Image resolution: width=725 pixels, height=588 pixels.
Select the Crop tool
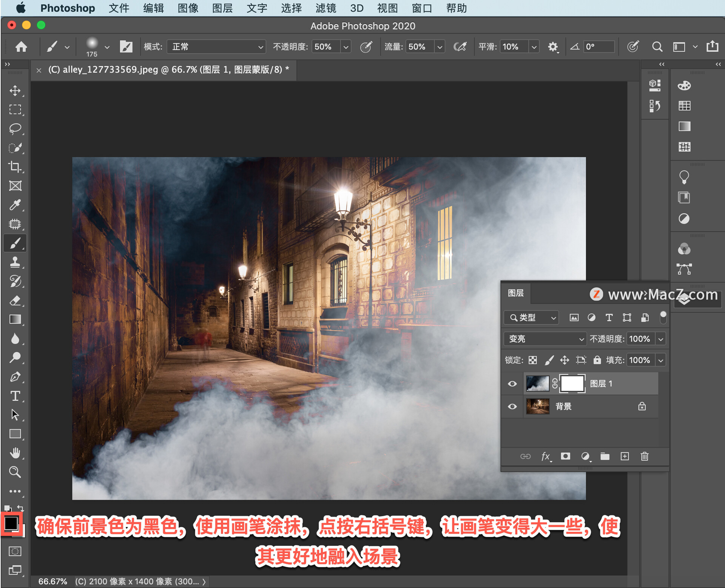click(15, 167)
